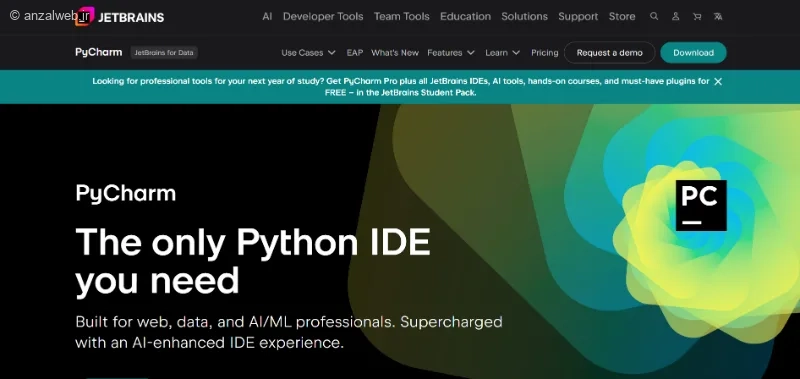Expand the Use Cases dropdown
Screen dimensions: 800x379
tap(308, 53)
